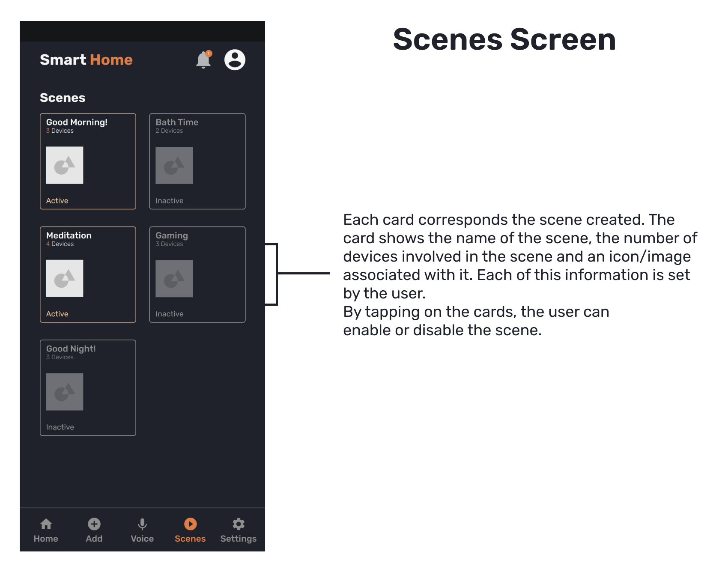Enable the Good Night! scene via Inactive label
Screen dimensions: 728x581
pos(60,427)
